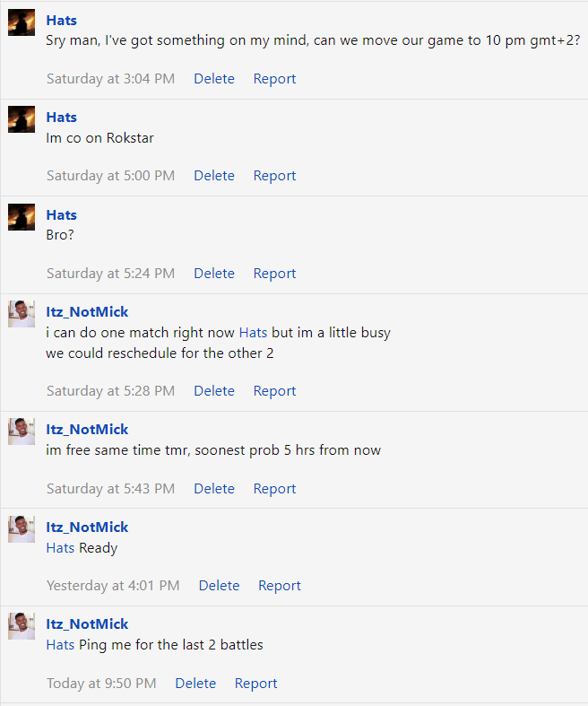
Task: Open the Hats mention before 'Ready'
Action: (x=60, y=548)
